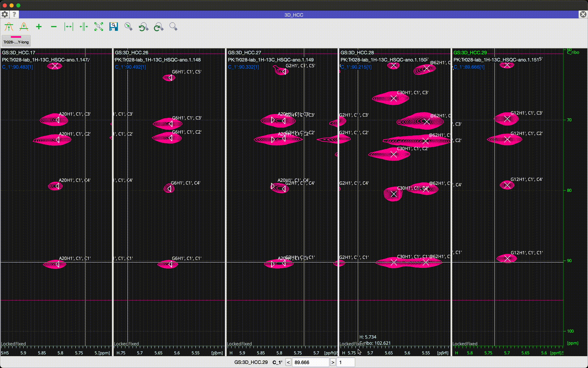This screenshot has width=588, height=368.
Task: Toggle the Tr028 spectrum display button
Action: pyautogui.click(x=16, y=40)
